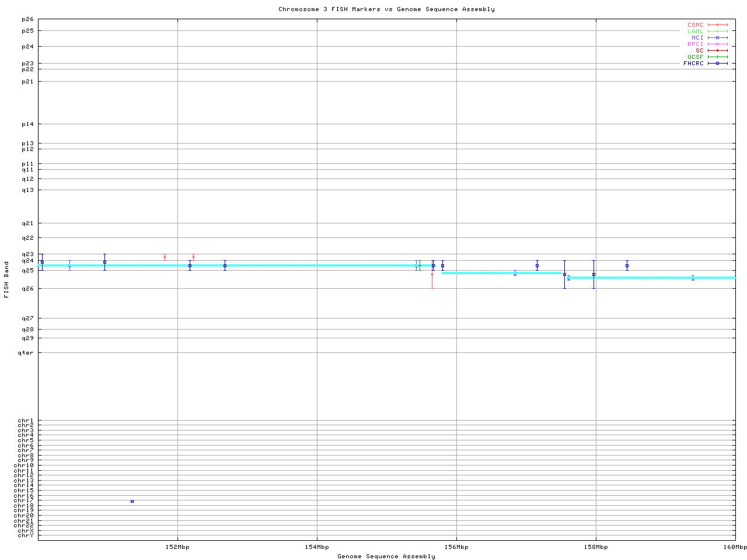747x560 pixels.
Task: Select the FHCRC legend label text
Action: 693,64
